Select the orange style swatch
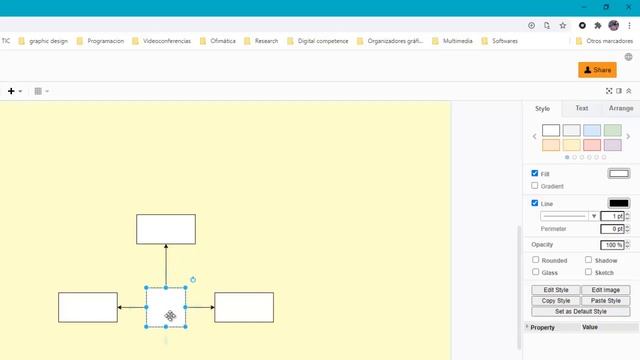This screenshot has width=640, height=360. point(551,145)
